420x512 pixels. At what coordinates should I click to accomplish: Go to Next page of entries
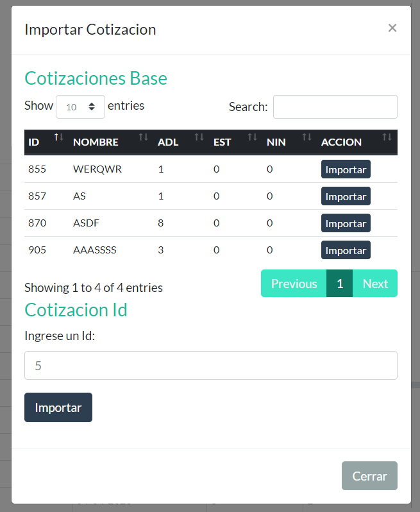coord(375,284)
